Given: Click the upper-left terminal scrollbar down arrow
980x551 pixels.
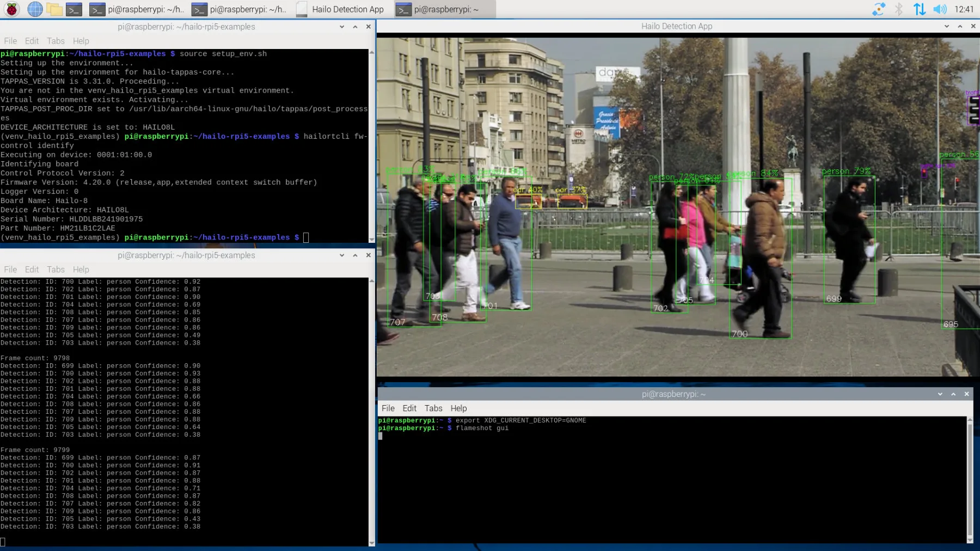Looking at the screenshot, I should pos(372,240).
